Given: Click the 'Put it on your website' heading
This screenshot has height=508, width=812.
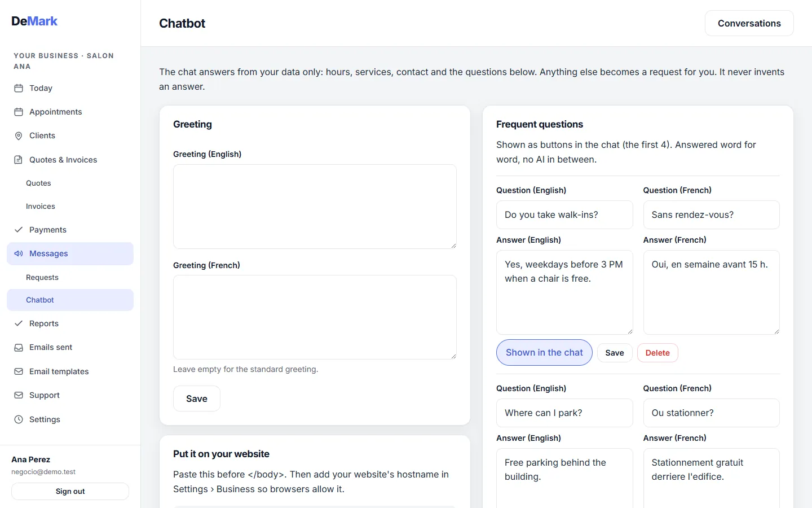Looking at the screenshot, I should (221, 454).
